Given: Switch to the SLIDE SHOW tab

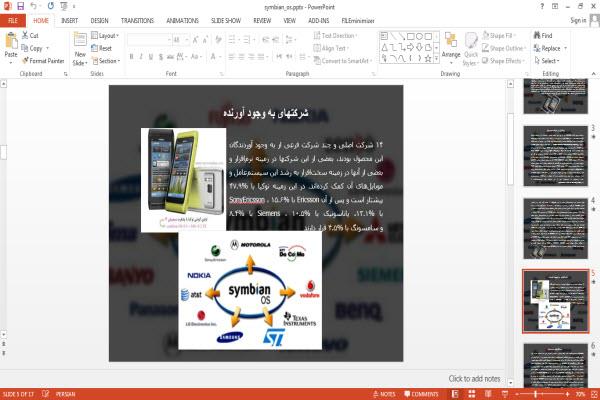Looking at the screenshot, I should [x=226, y=21].
